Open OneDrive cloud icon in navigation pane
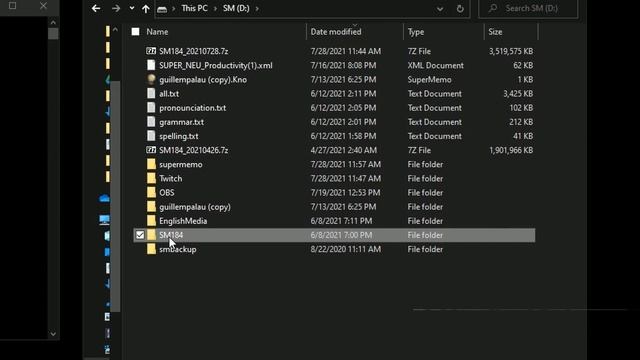The height and width of the screenshot is (360, 640). (x=104, y=198)
